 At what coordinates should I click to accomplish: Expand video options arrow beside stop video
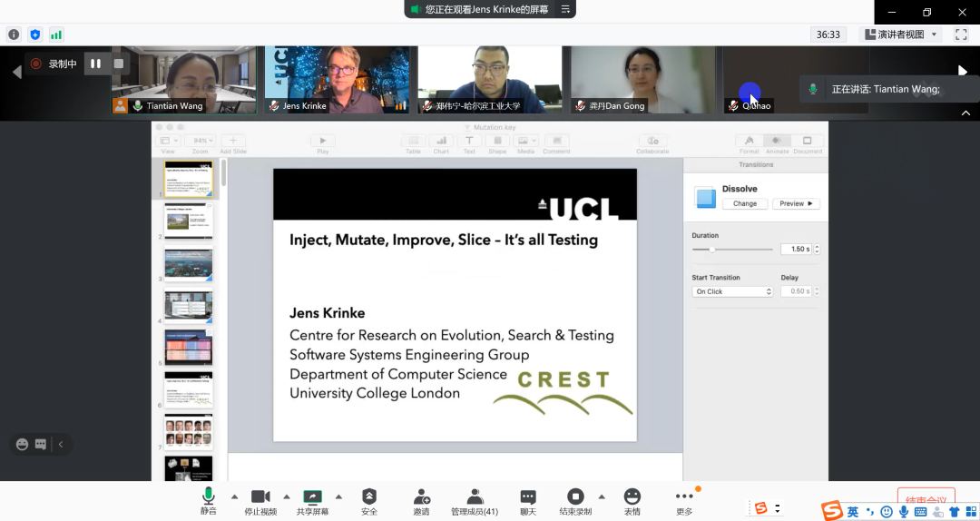(x=287, y=496)
